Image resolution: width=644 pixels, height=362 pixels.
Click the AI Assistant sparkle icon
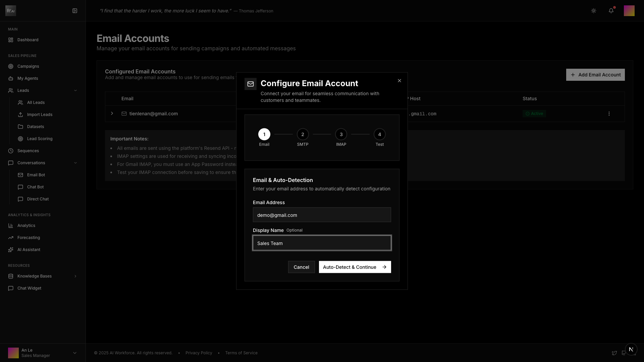11,250
